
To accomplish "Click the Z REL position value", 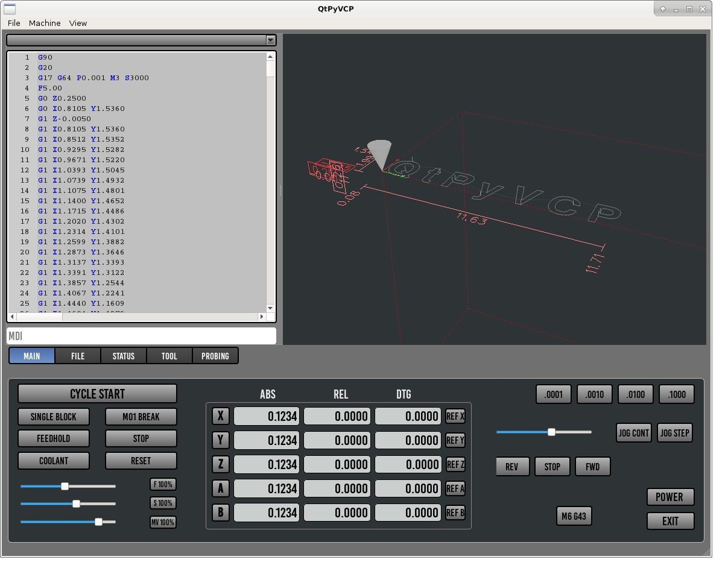I will pos(337,464).
